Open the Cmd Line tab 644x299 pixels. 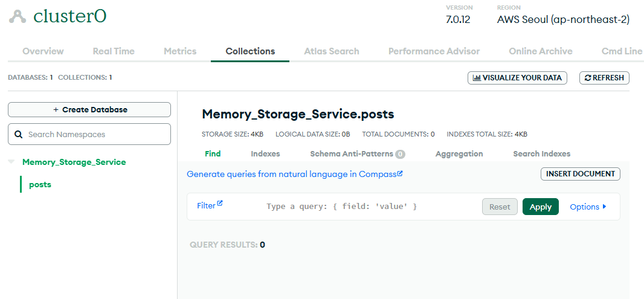[622, 51]
